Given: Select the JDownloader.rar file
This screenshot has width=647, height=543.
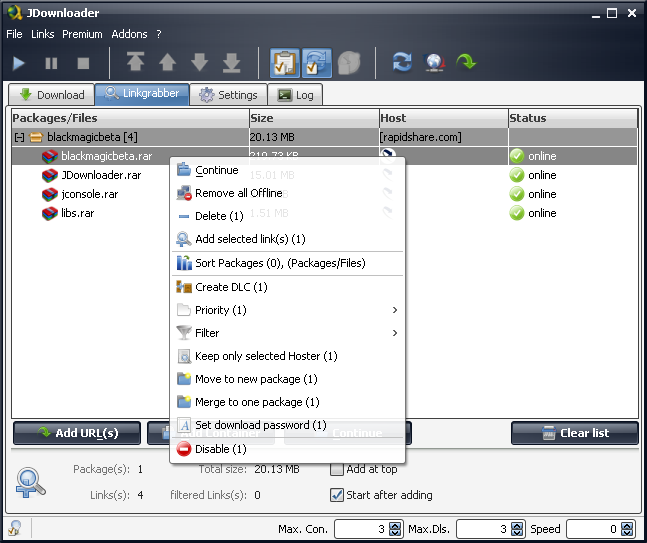Looking at the screenshot, I should pyautogui.click(x=101, y=175).
